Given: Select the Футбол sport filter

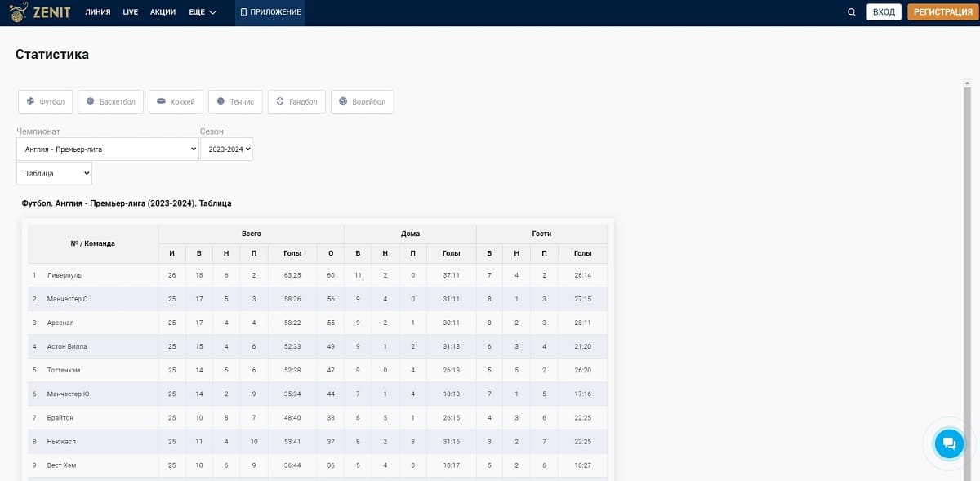Looking at the screenshot, I should (x=46, y=101).
